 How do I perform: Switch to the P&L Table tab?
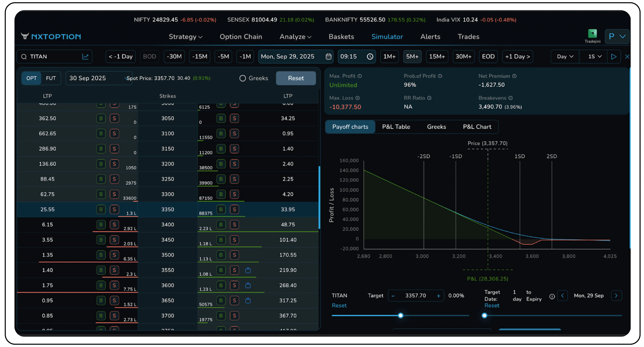tap(396, 127)
